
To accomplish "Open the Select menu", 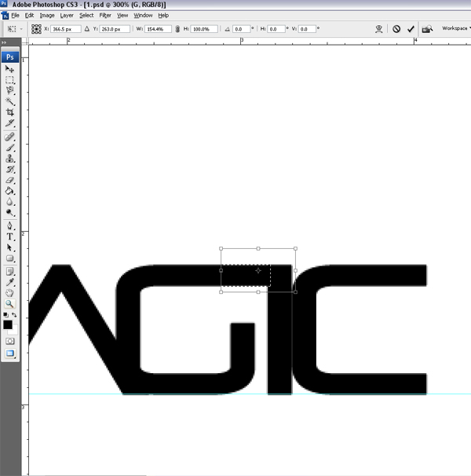I will coord(86,16).
